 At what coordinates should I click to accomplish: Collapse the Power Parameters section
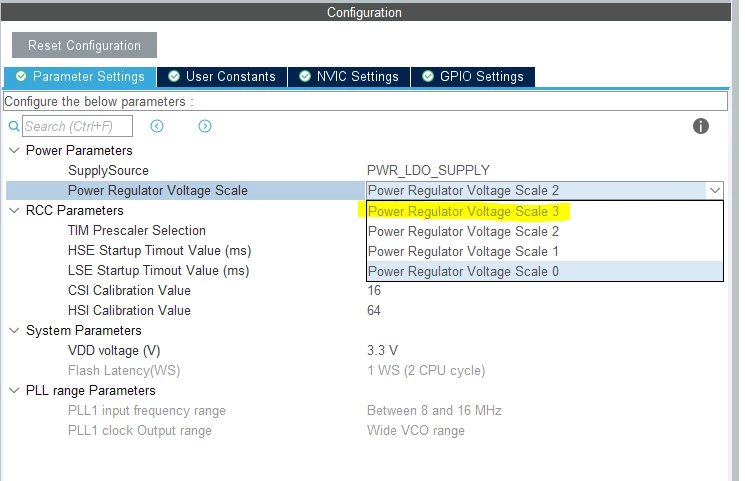tap(14, 151)
